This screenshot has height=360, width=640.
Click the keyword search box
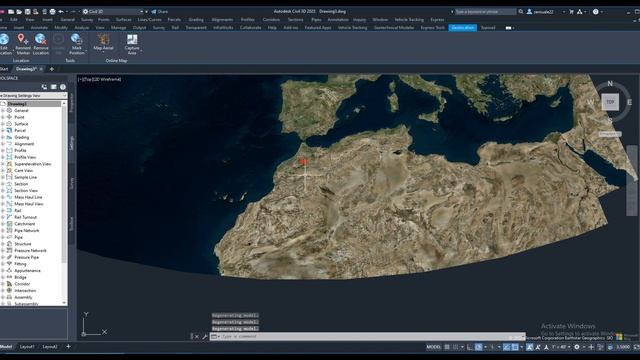click(485, 11)
